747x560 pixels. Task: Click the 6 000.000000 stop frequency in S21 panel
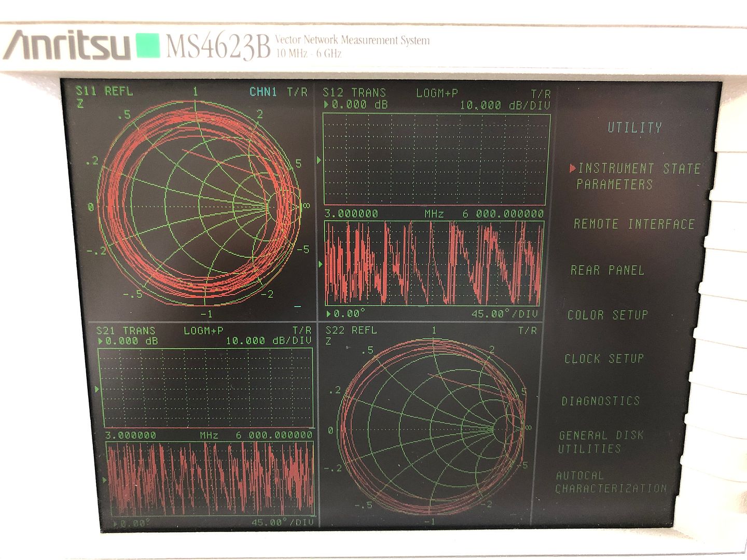point(274,435)
